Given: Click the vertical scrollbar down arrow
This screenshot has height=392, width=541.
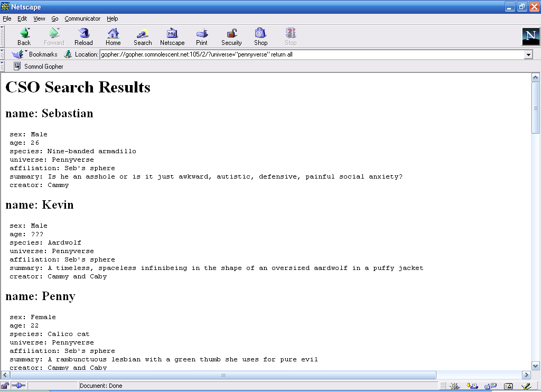Looking at the screenshot, I should pyautogui.click(x=536, y=366).
